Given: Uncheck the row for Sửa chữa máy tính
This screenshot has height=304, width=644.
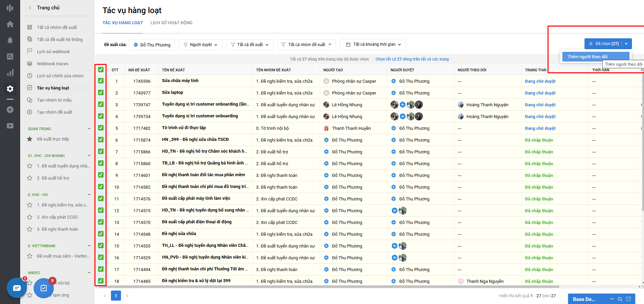Looking at the screenshot, I should (x=101, y=81).
